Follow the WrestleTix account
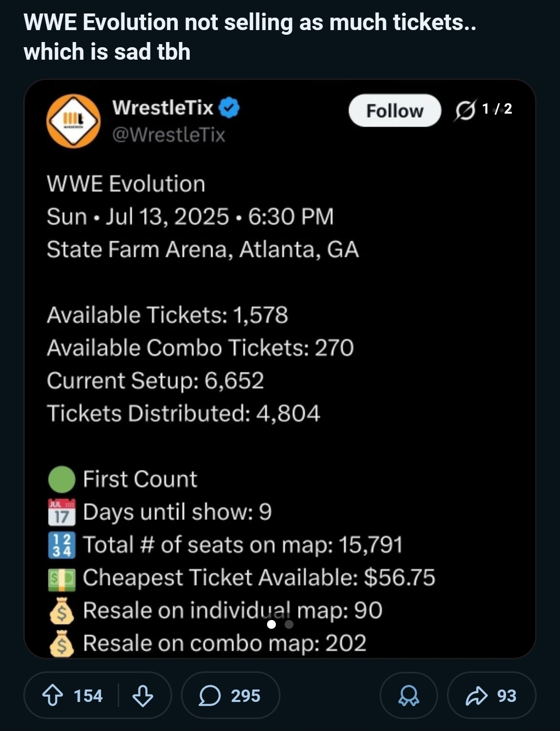 tap(395, 111)
